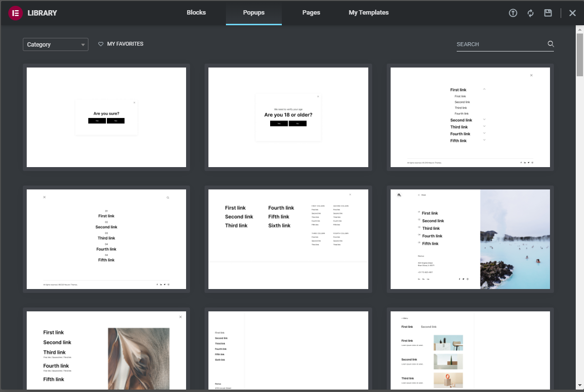Open the Category dropdown
This screenshot has height=392, width=584.
pos(55,44)
